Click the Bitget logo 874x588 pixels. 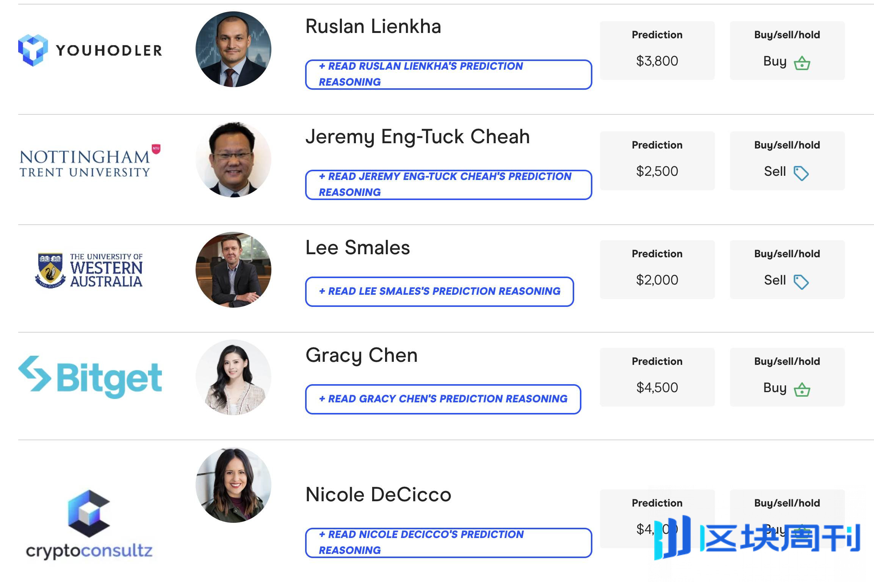(x=90, y=377)
